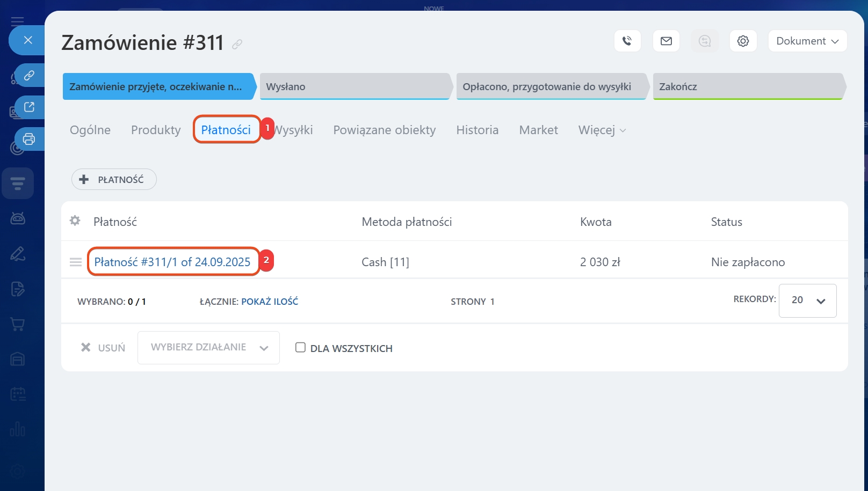Click the email envelope icon button
This screenshot has width=868, height=491.
(666, 41)
